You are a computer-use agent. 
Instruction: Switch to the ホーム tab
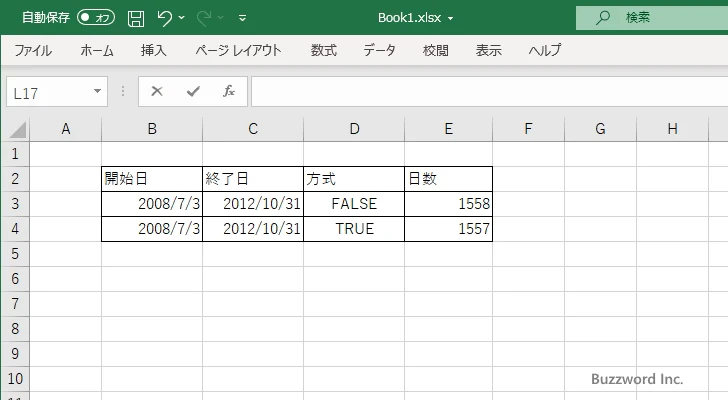point(97,50)
